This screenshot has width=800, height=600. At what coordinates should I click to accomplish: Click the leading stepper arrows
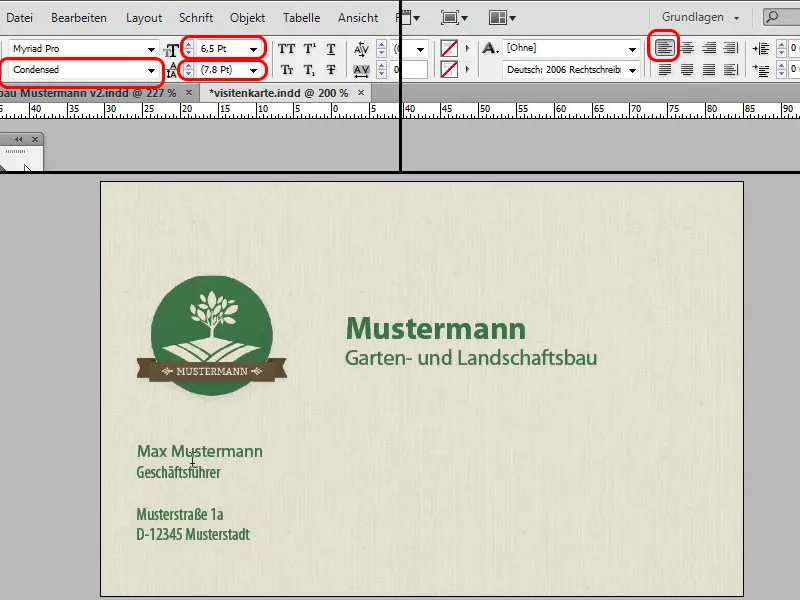point(188,70)
